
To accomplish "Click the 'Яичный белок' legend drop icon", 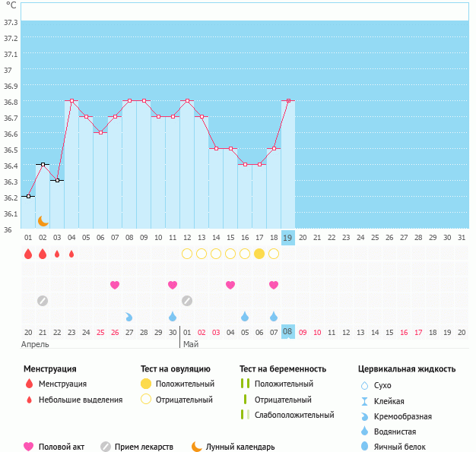I will click(x=364, y=447).
